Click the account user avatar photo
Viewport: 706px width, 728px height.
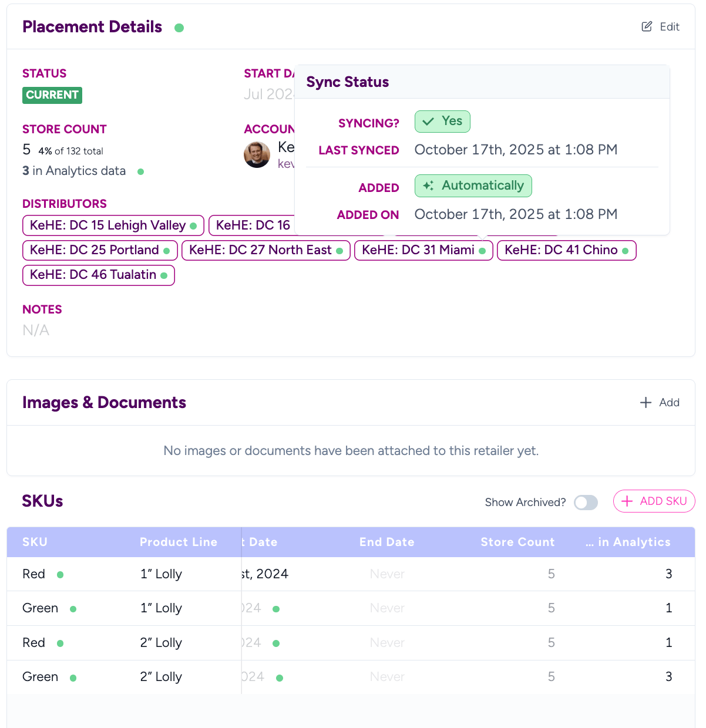pyautogui.click(x=257, y=154)
